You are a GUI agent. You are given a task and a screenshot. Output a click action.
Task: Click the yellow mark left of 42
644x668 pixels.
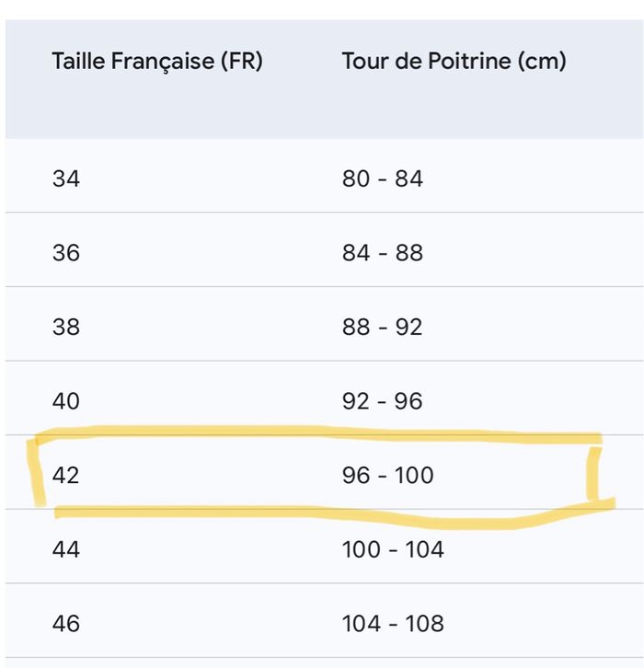click(37, 473)
